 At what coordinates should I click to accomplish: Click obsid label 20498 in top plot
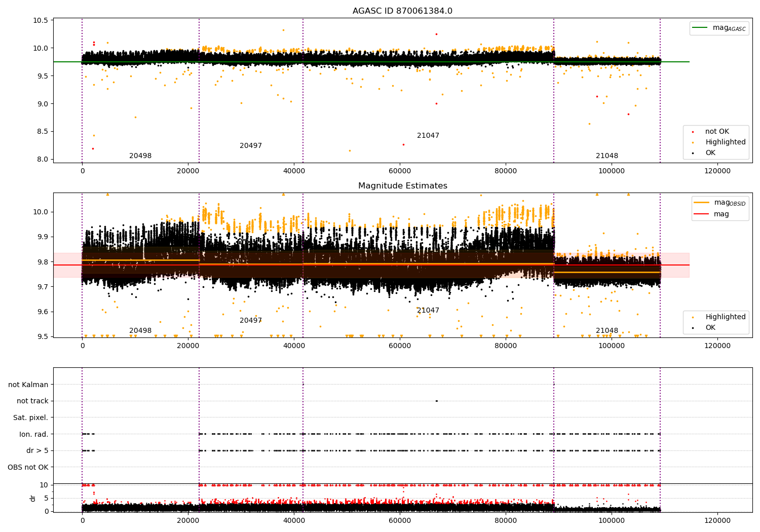[140, 156]
